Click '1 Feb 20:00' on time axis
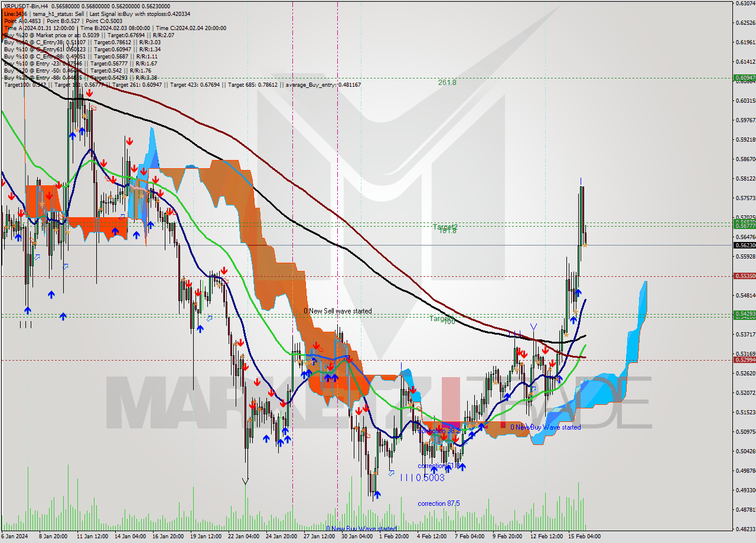 click(393, 537)
